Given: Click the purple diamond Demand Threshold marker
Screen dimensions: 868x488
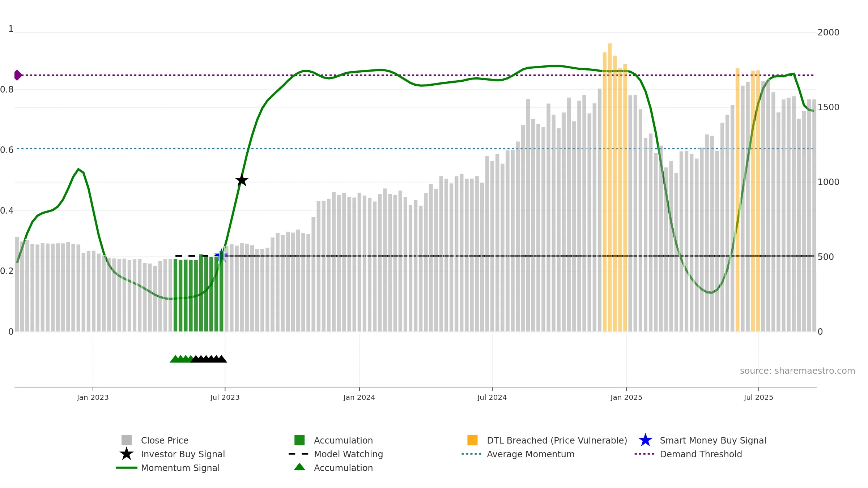Looking at the screenshot, I should click(x=18, y=75).
